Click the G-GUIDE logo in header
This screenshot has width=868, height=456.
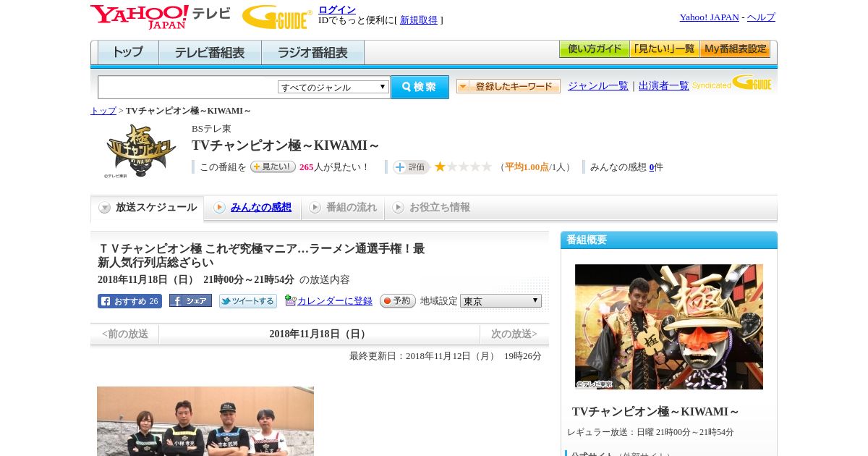tap(277, 17)
